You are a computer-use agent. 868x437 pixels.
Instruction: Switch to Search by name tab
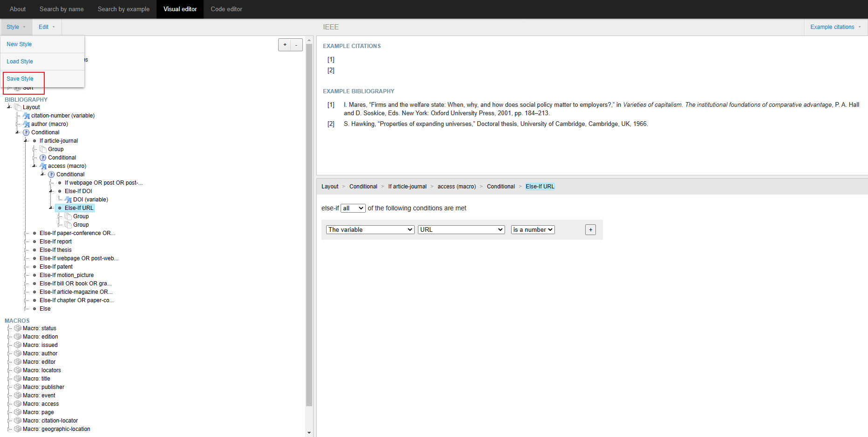click(62, 9)
